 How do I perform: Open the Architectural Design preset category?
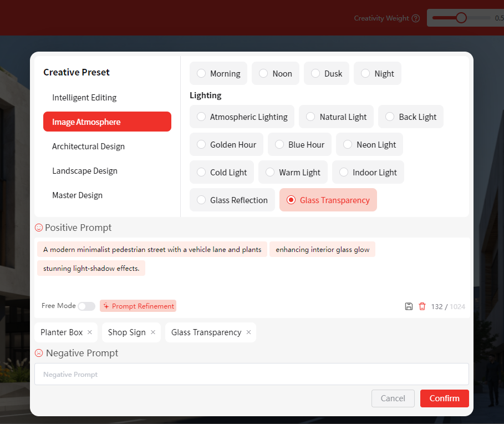pyautogui.click(x=88, y=147)
